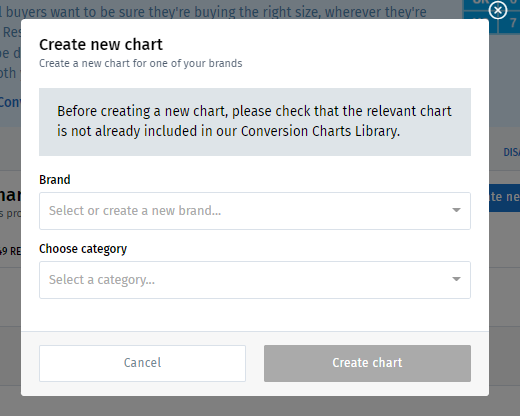The image size is (520, 416).
Task: Click the cut-off '49 RE' text at left edge
Action: pos(10,251)
